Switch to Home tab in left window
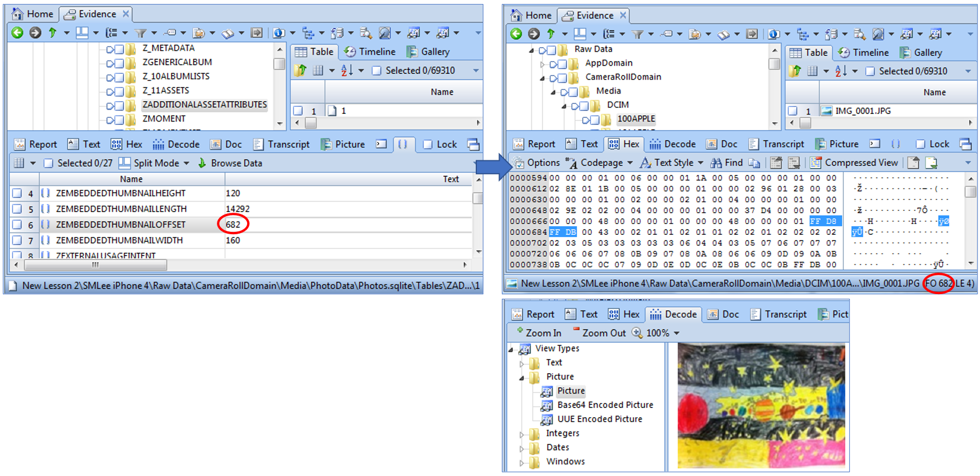 click(x=33, y=14)
